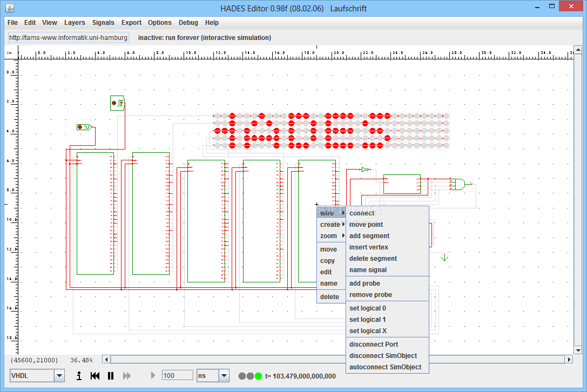Open the Help menu
The image size is (587, 392).
212,23
